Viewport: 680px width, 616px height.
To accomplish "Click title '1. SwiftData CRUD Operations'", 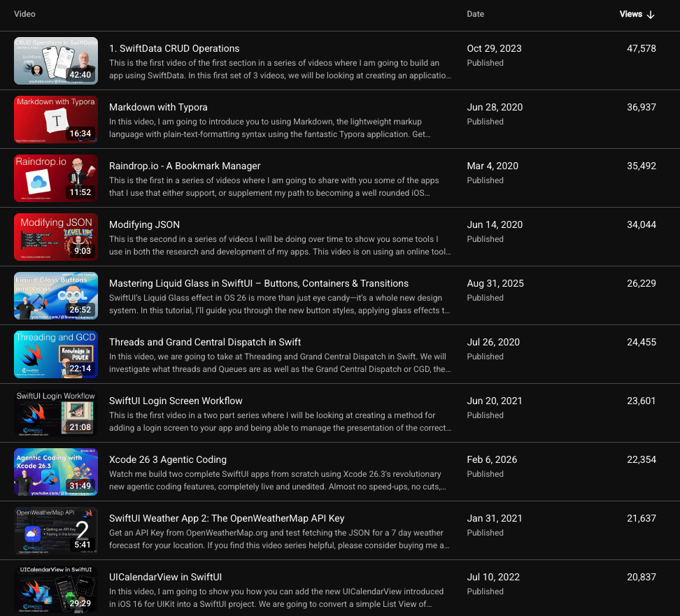I will tap(174, 48).
